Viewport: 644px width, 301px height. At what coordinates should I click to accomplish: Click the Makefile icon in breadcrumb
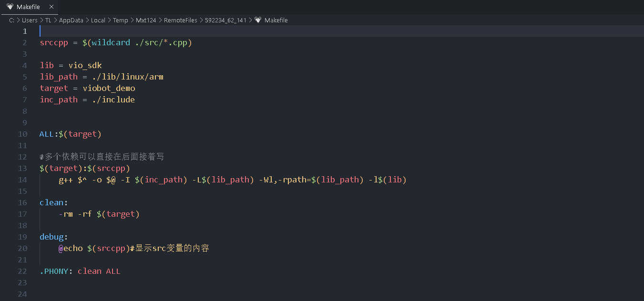click(x=258, y=20)
